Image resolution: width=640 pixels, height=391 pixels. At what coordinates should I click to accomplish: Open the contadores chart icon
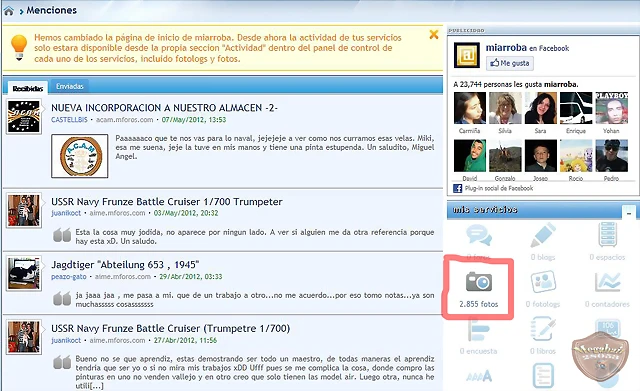(607, 282)
